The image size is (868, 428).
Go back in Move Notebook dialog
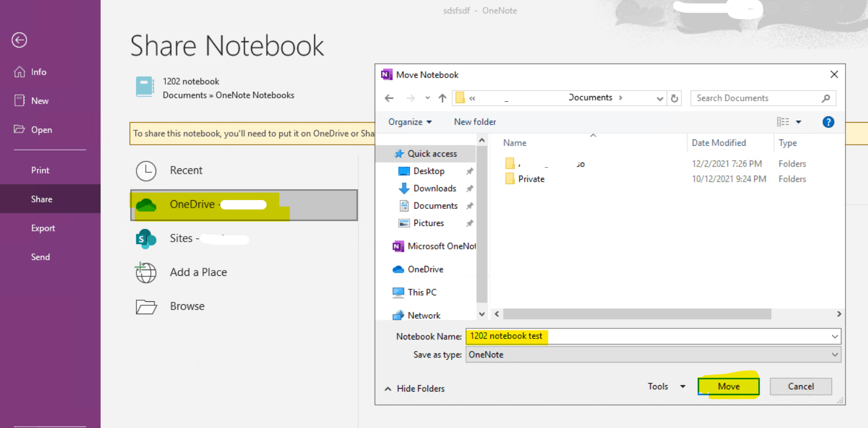[389, 98]
